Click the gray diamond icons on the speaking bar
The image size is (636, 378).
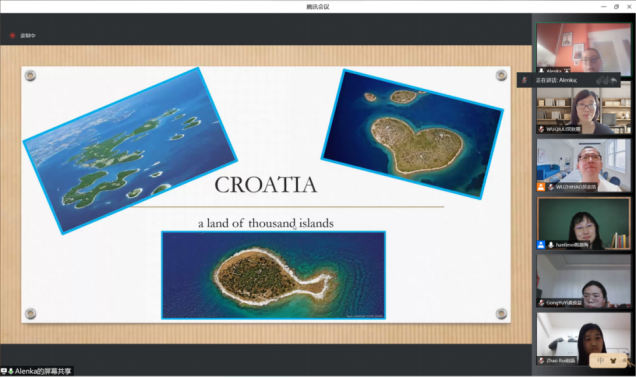pyautogui.click(x=602, y=80)
